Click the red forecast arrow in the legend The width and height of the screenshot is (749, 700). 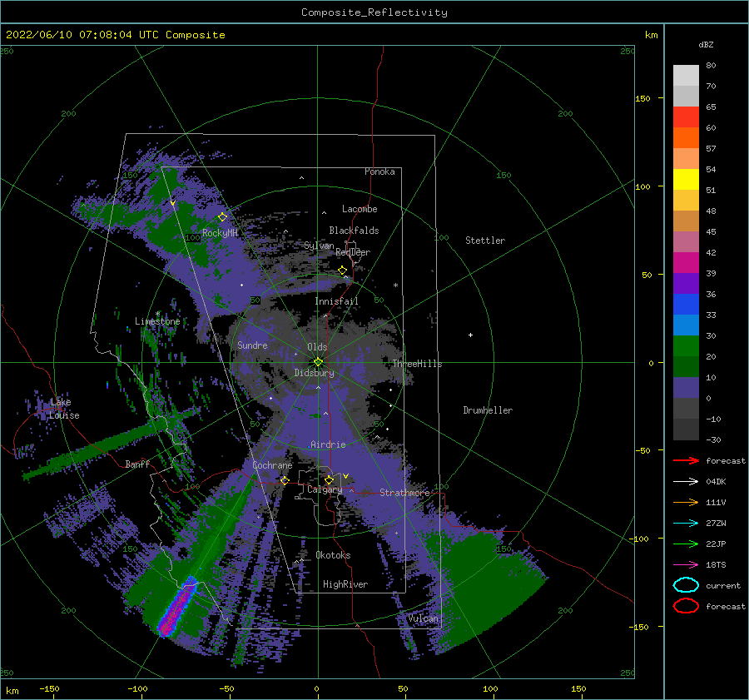pyautogui.click(x=686, y=460)
